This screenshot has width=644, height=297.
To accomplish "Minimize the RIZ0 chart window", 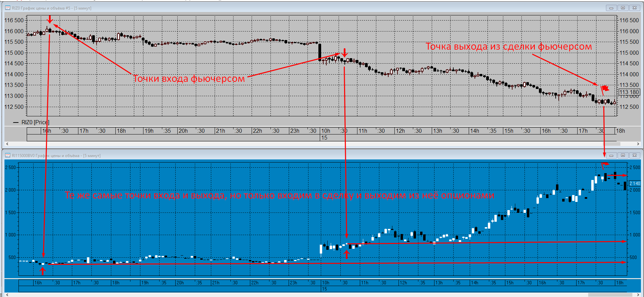I will tap(611, 8).
